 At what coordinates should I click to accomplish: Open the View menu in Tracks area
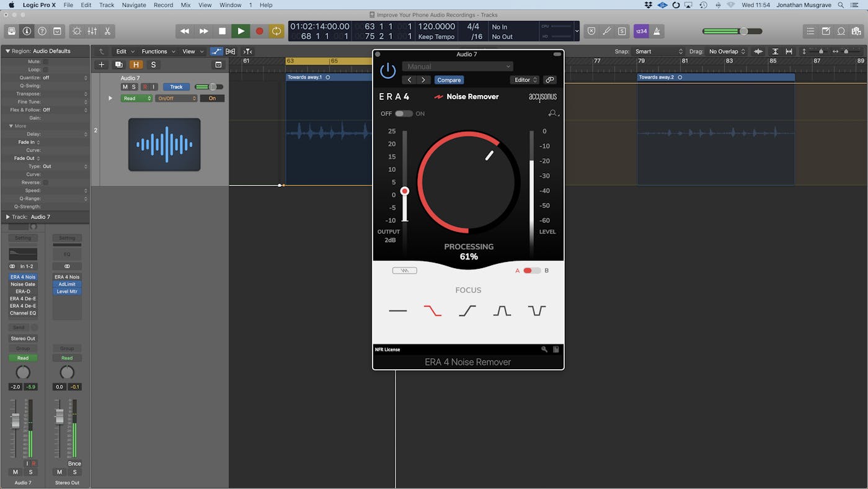[x=192, y=52]
